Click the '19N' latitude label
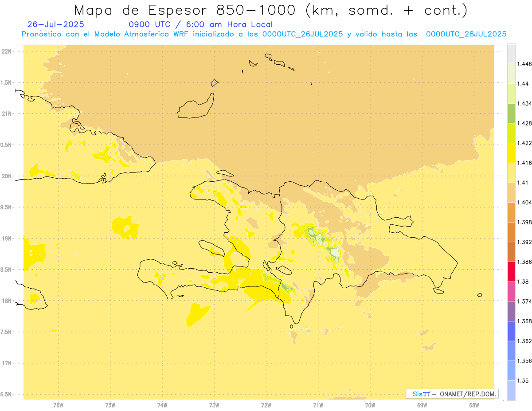 point(7,238)
